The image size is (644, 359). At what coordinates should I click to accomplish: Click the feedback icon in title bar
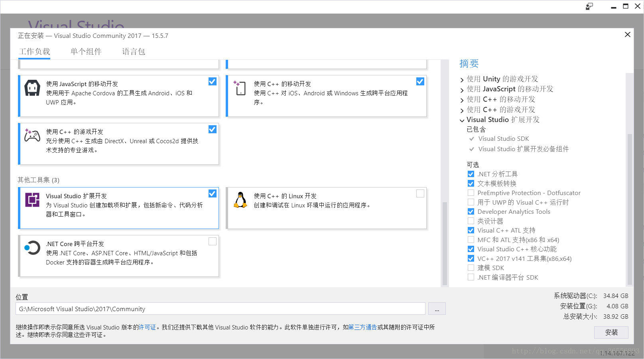589,6
